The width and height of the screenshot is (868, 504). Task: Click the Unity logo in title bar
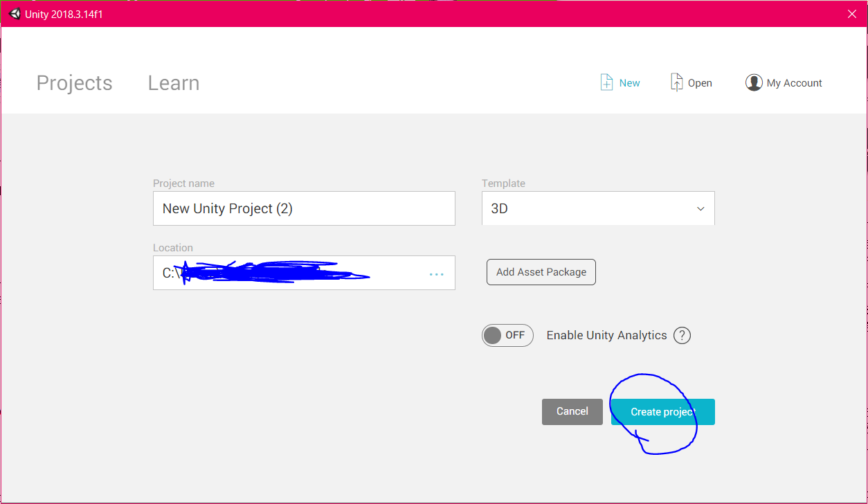click(x=15, y=14)
